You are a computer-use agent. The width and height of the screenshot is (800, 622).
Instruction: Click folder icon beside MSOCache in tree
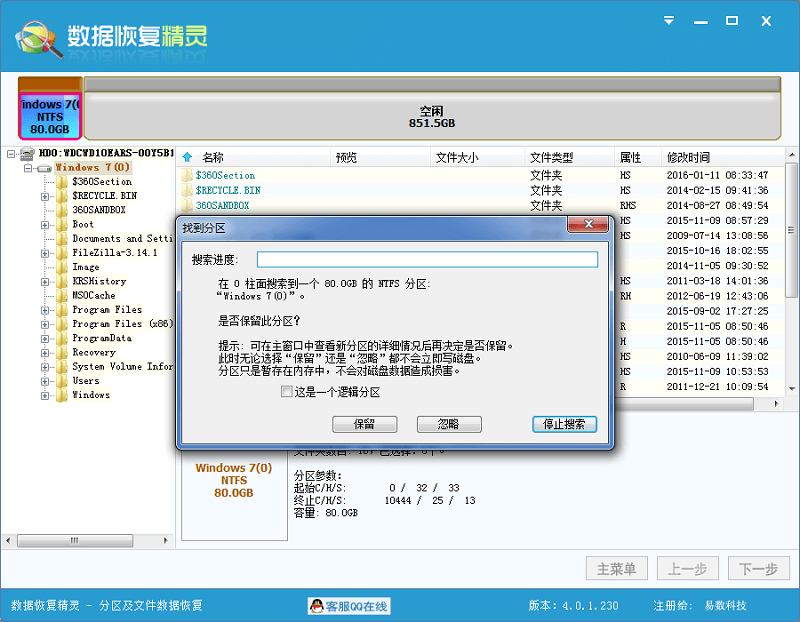62,295
